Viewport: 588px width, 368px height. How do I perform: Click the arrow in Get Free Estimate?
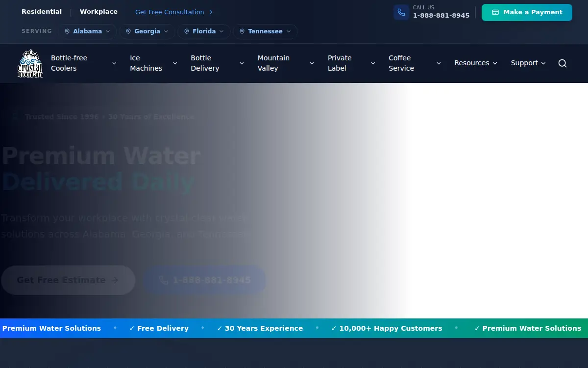click(x=115, y=280)
